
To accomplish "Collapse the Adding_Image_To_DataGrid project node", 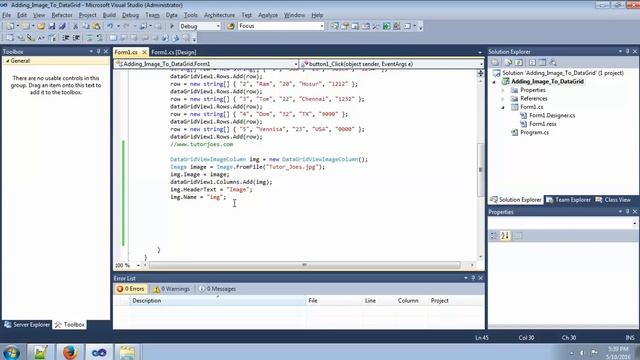I will point(495,82).
